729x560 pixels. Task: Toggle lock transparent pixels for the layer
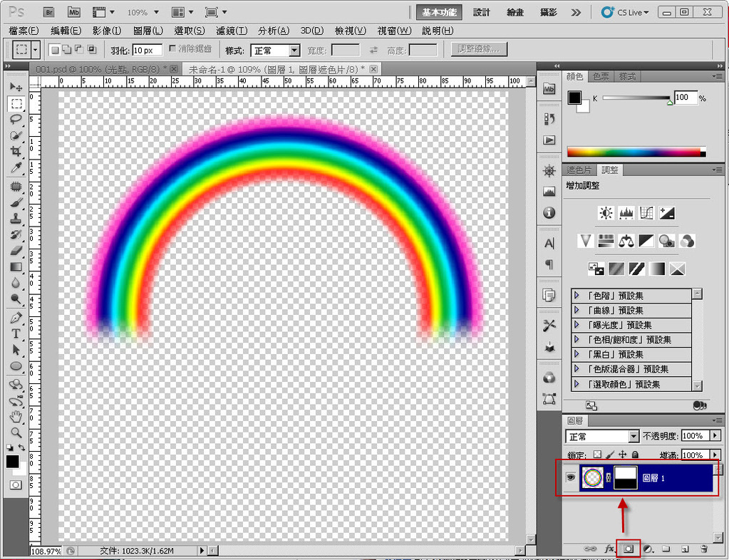597,455
